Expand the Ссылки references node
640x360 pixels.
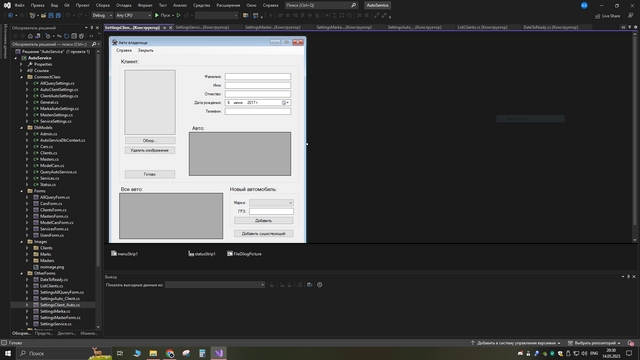[22, 71]
